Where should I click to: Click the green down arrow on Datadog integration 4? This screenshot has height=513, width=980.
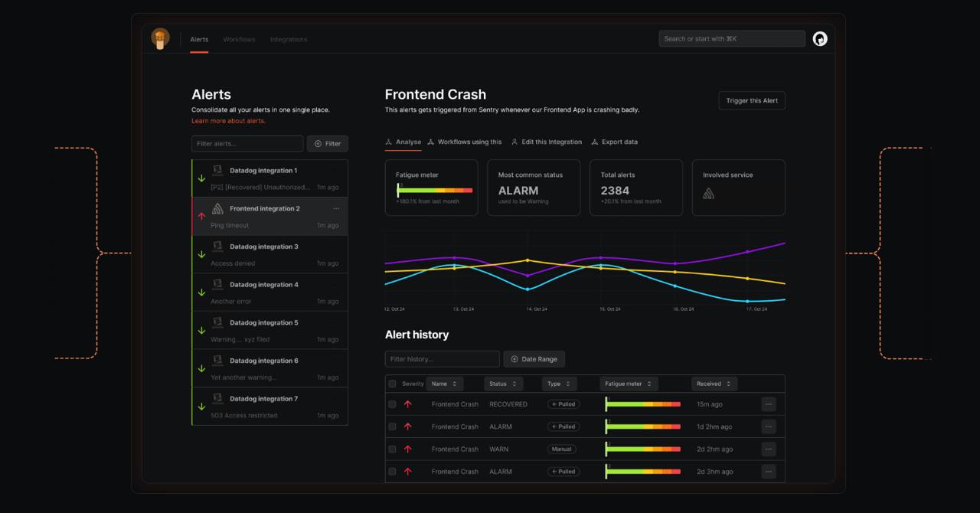tap(201, 292)
